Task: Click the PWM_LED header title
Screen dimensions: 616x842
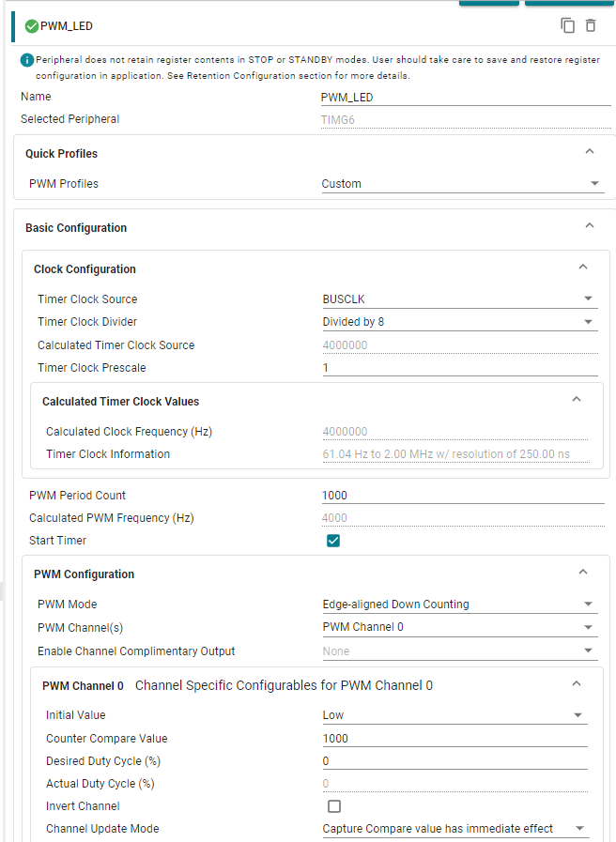Action: (67, 25)
